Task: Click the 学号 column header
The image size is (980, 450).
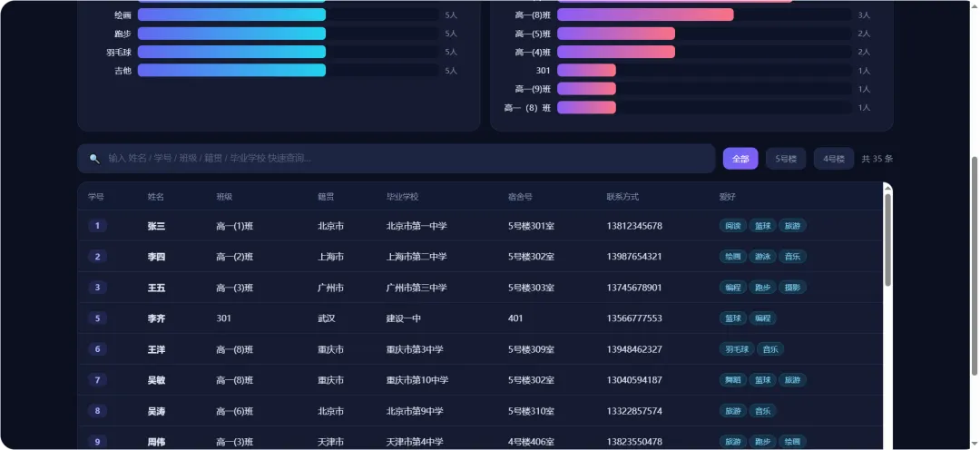Action: pyautogui.click(x=95, y=197)
